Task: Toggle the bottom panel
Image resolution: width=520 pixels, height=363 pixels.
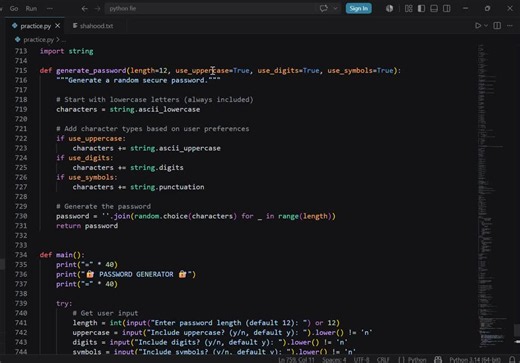Action: (434, 9)
